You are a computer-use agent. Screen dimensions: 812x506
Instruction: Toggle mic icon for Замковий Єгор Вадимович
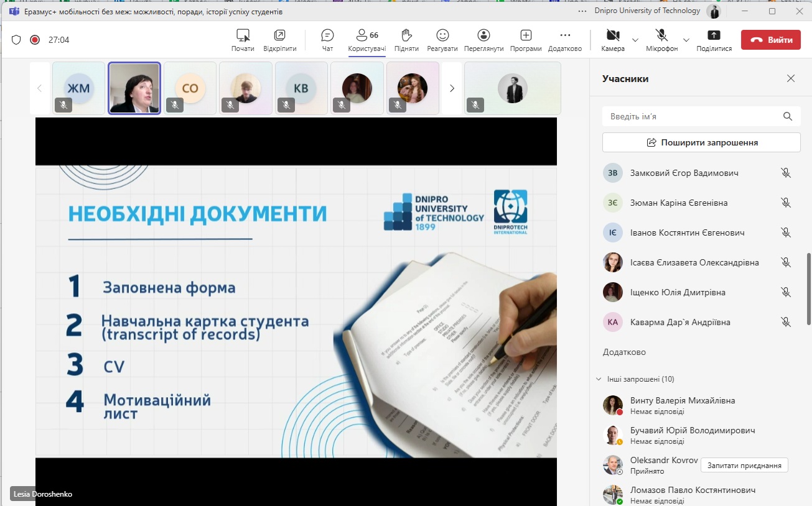(x=786, y=173)
